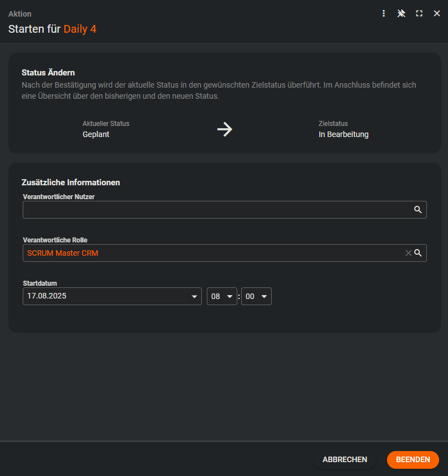Image resolution: width=448 pixels, height=476 pixels.
Task: Click the 17.08.2025 date value
Action: (x=50, y=296)
